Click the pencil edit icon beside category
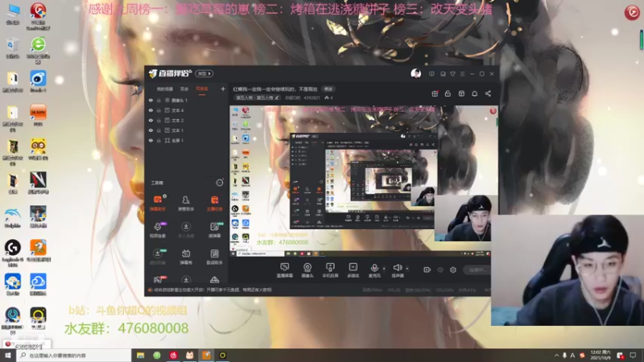 coord(277,97)
